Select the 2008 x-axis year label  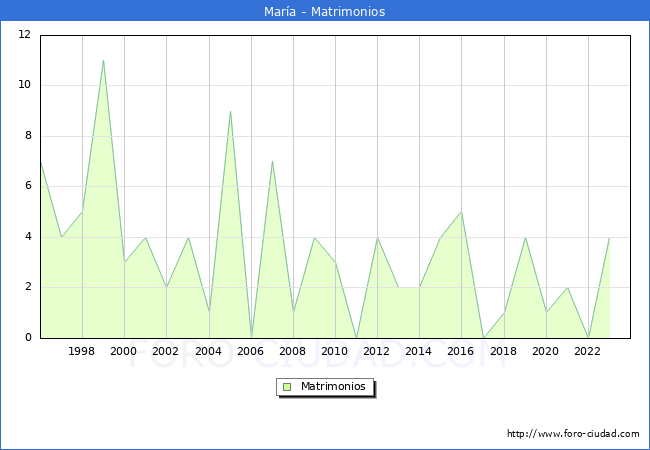coord(293,352)
